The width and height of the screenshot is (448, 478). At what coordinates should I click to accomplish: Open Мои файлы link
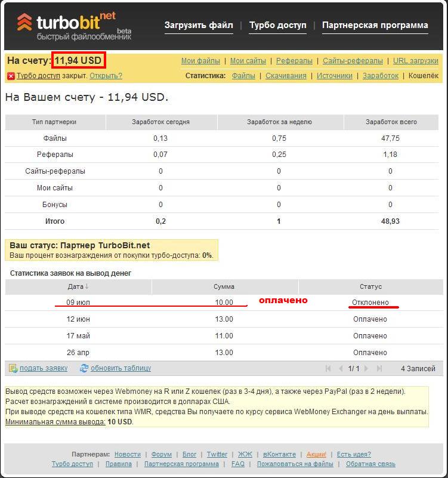(x=200, y=61)
